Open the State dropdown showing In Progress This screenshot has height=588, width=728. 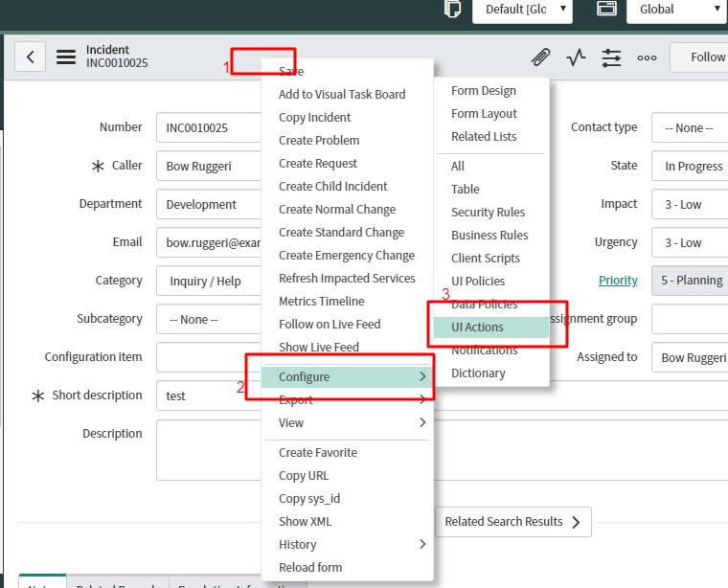pos(690,166)
